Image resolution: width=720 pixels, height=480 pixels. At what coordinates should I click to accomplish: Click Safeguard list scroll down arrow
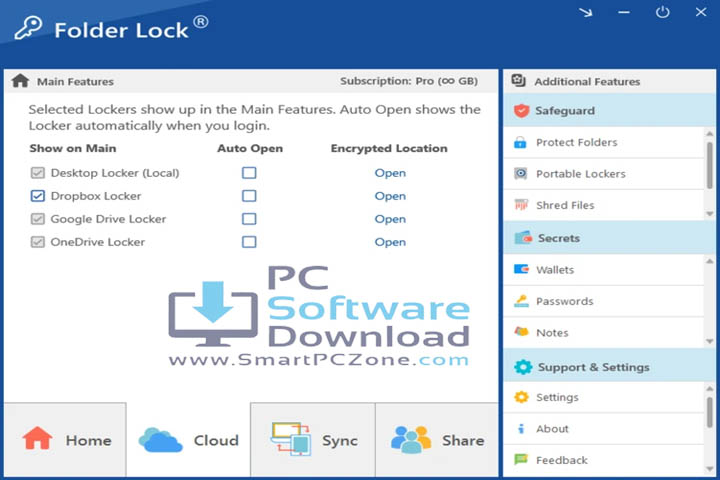click(x=709, y=214)
